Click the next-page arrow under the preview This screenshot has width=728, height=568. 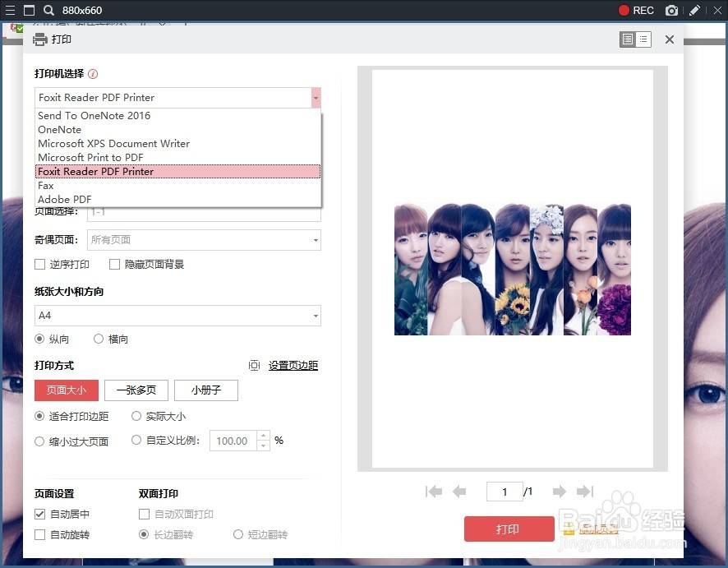560,491
